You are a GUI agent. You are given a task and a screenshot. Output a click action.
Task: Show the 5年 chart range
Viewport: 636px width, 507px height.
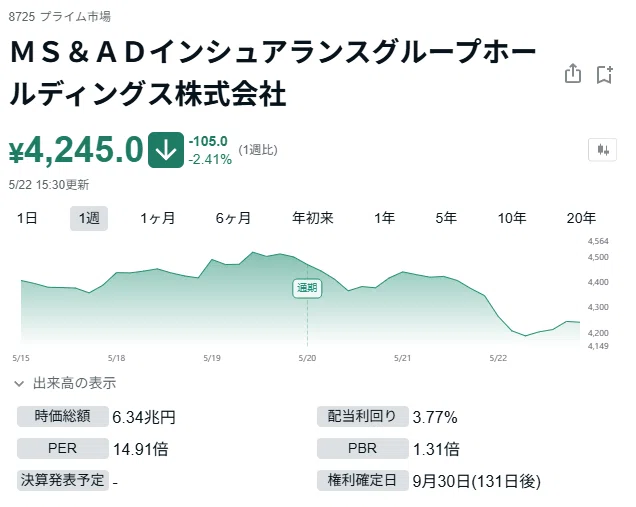click(446, 218)
